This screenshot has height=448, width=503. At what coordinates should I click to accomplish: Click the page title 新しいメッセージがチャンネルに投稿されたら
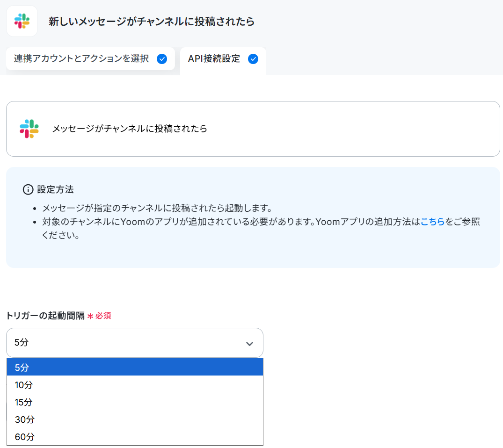[x=152, y=22]
